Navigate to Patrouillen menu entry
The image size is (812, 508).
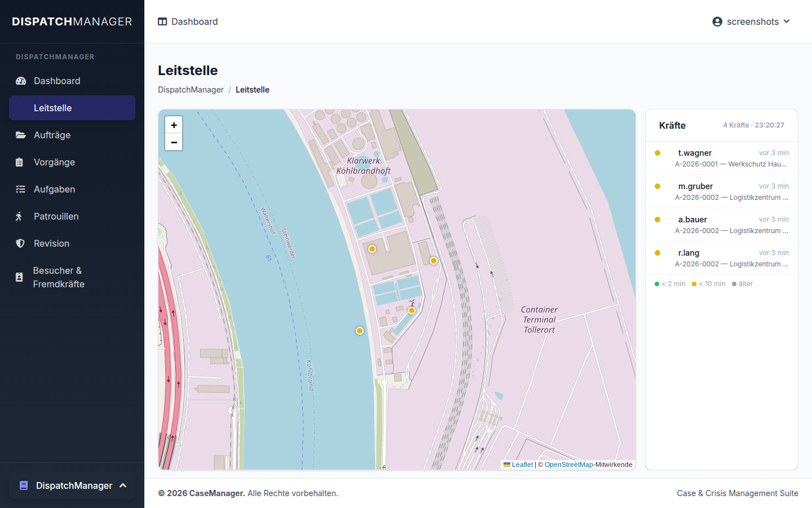click(72, 216)
